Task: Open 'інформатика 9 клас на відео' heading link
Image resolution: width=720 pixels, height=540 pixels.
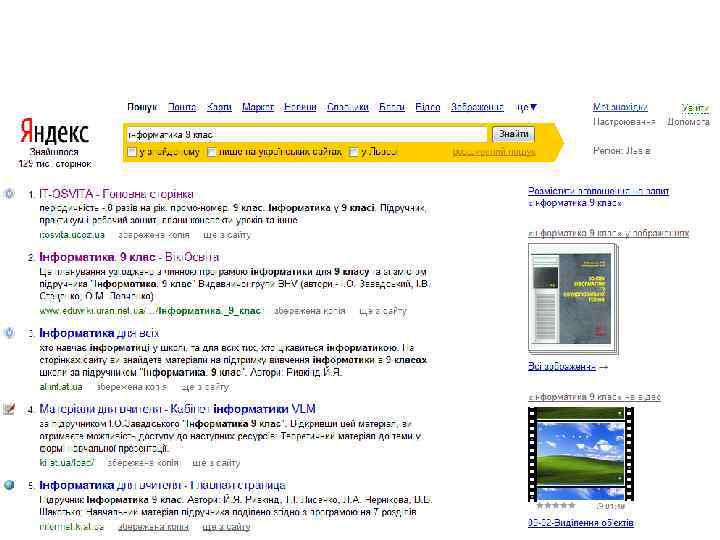Action: coord(595,397)
